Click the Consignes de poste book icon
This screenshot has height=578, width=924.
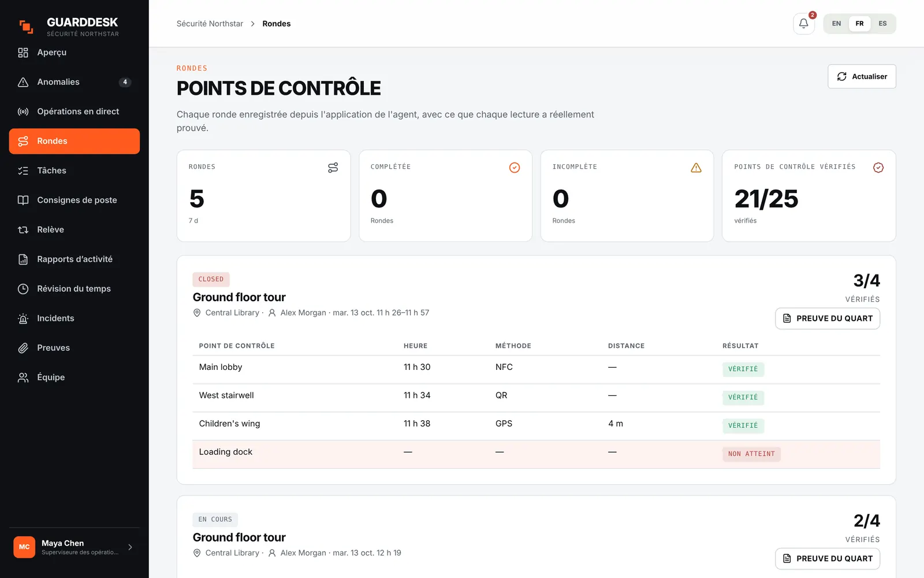click(23, 200)
